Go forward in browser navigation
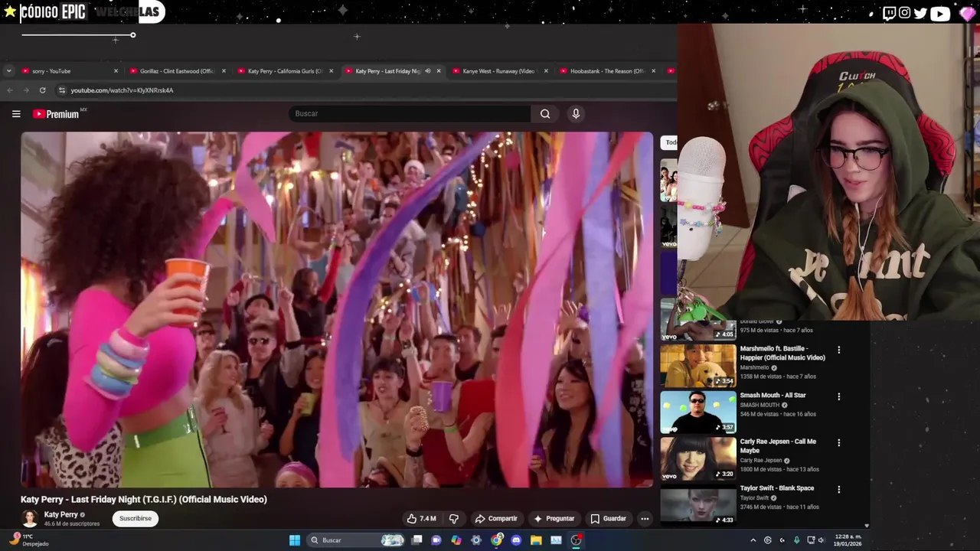This screenshot has width=980, height=551. (x=25, y=90)
